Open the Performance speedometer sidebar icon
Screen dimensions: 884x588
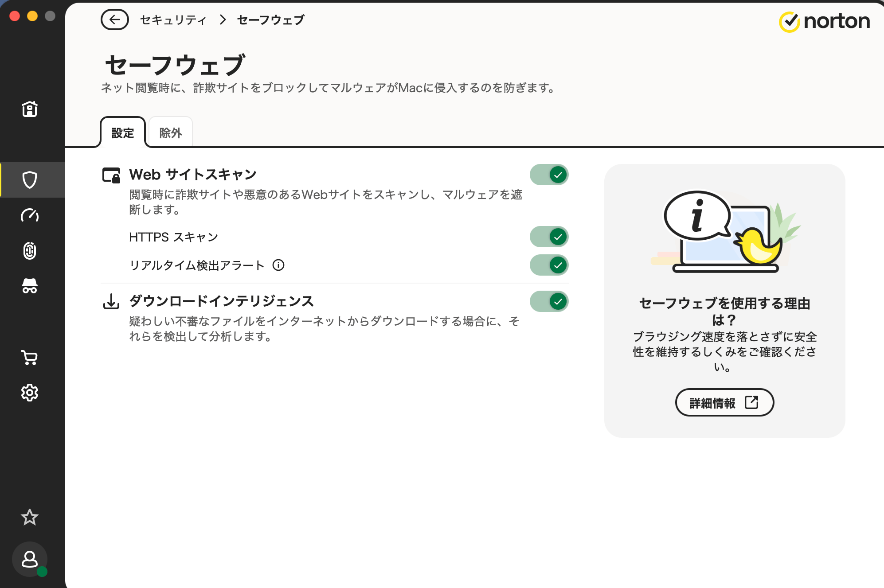click(30, 215)
